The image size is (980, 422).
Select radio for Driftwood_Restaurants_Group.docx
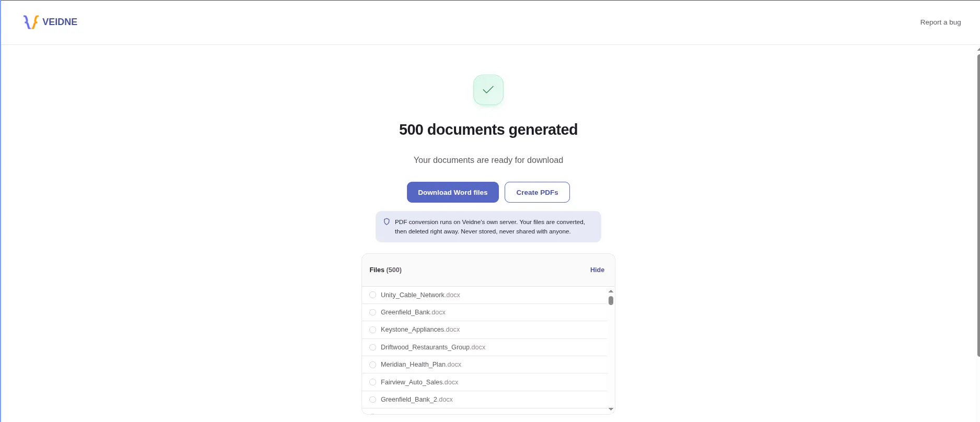pos(372,347)
